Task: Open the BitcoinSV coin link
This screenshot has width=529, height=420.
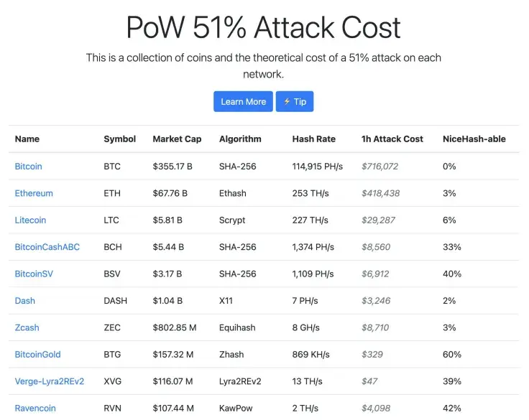Action: (34, 274)
